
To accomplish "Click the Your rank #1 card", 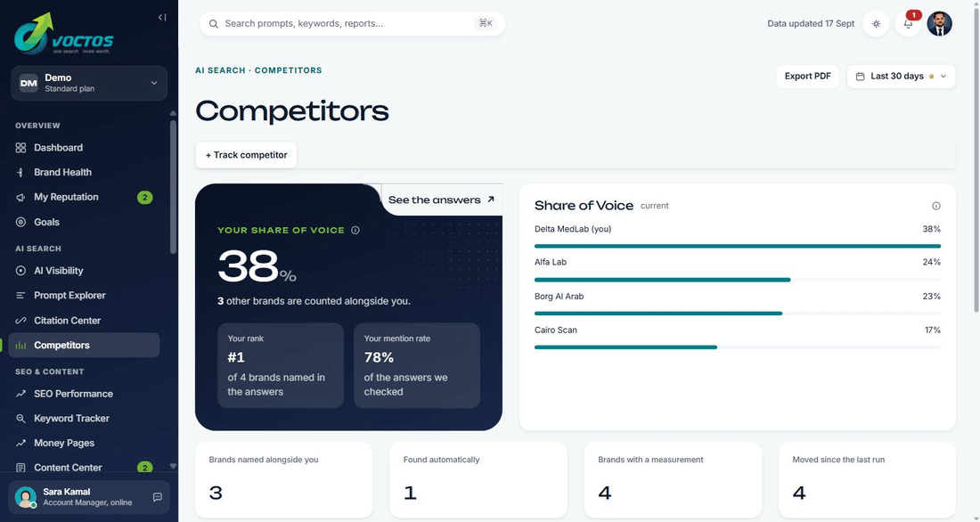I will [281, 366].
